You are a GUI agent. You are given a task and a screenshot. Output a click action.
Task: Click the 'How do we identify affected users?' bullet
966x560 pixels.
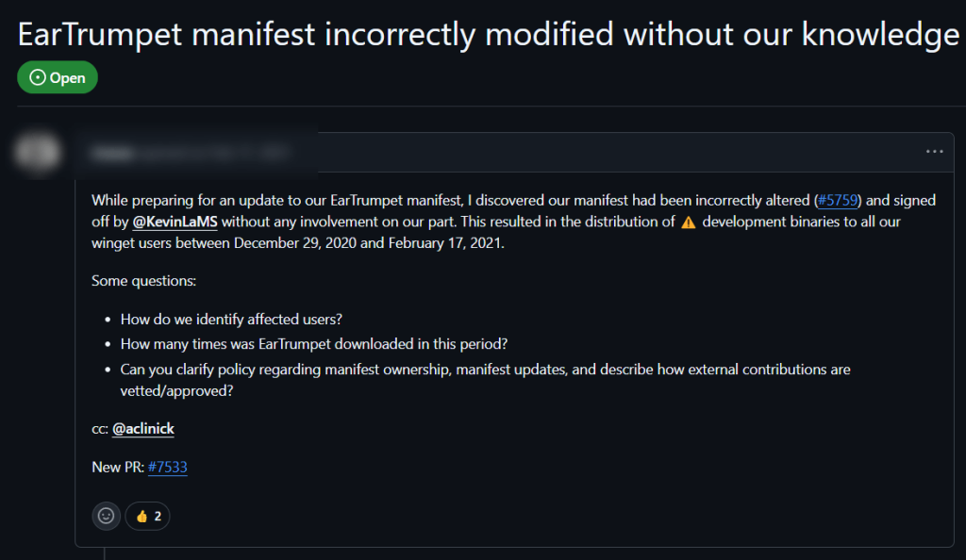coord(231,320)
